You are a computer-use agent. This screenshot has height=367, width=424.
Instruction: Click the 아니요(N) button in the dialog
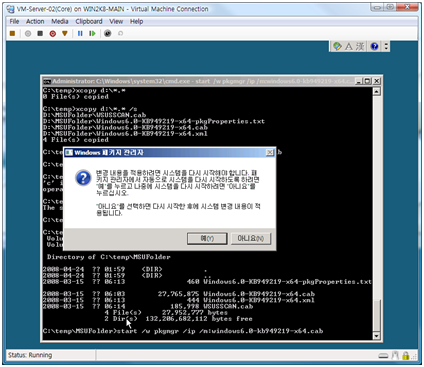pyautogui.click(x=251, y=238)
